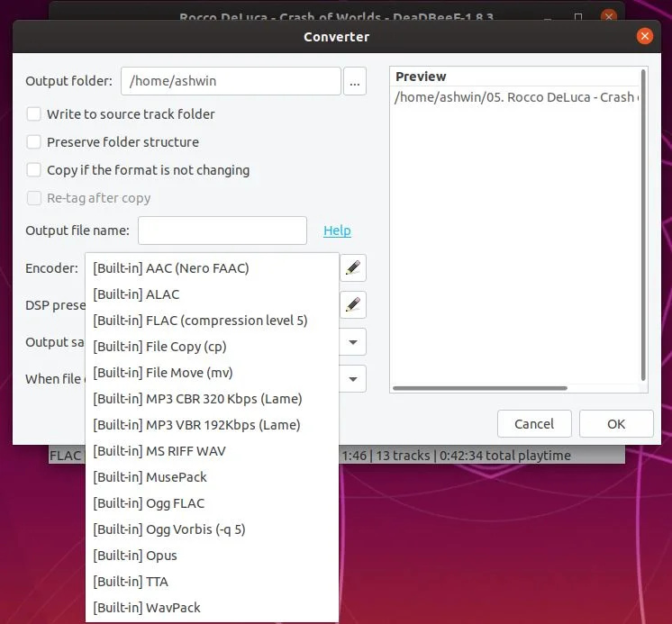The width and height of the screenshot is (672, 624).
Task: Click the encoder edit pencil icon
Action: (x=354, y=268)
